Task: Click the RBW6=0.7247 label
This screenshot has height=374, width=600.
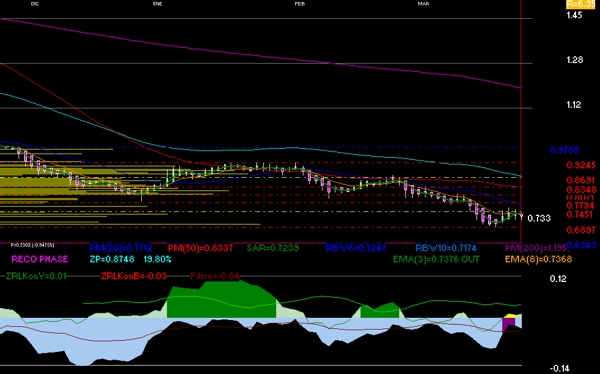Action: point(356,248)
